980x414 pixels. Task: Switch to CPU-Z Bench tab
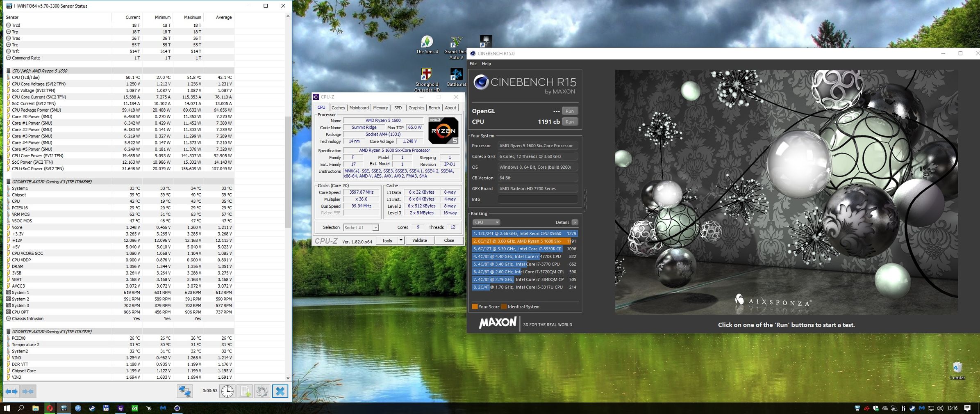click(x=434, y=108)
